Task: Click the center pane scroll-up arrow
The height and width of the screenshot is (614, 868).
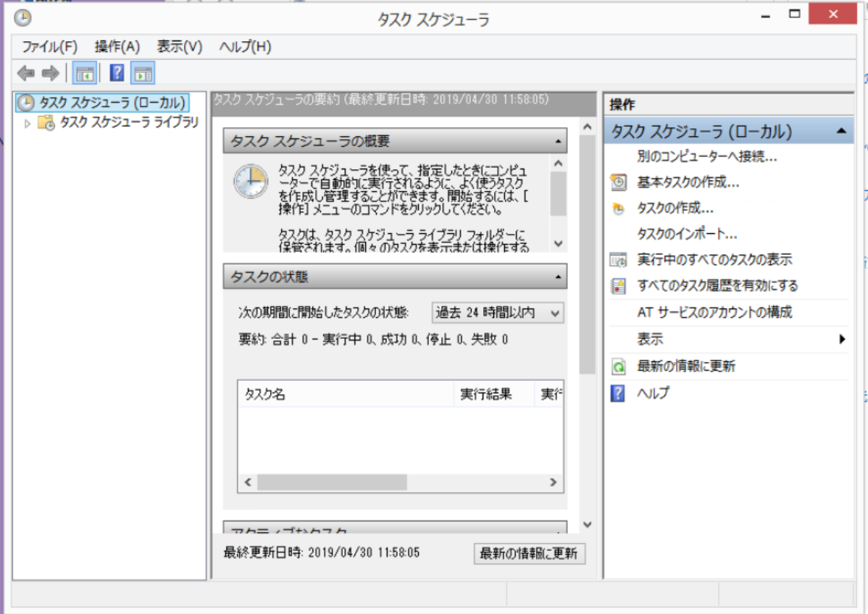Action: tap(588, 127)
